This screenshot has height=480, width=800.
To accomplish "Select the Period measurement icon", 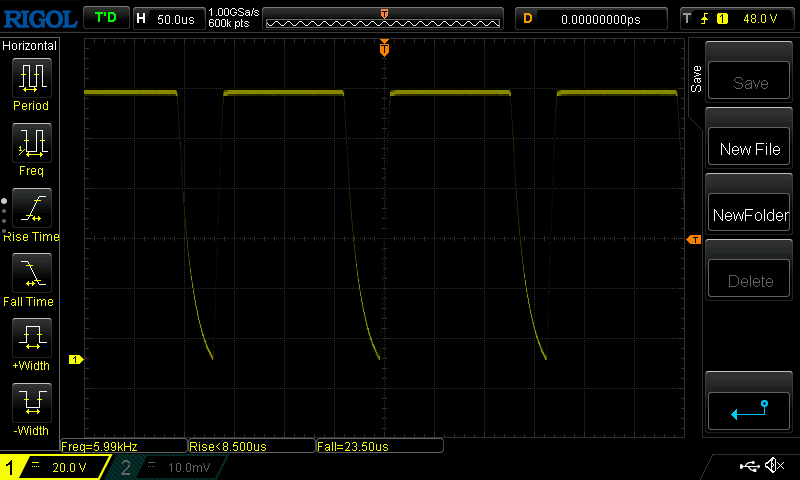I will coord(30,76).
